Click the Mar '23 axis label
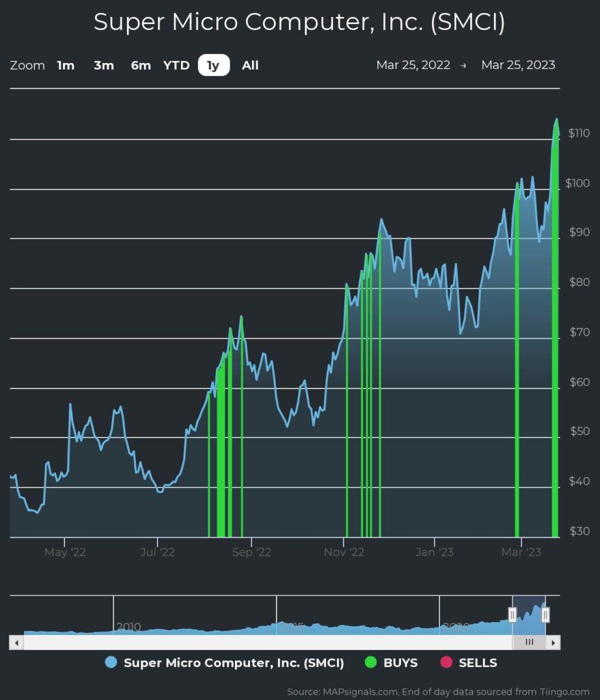Screen dimensions: 600x700 click(521, 552)
